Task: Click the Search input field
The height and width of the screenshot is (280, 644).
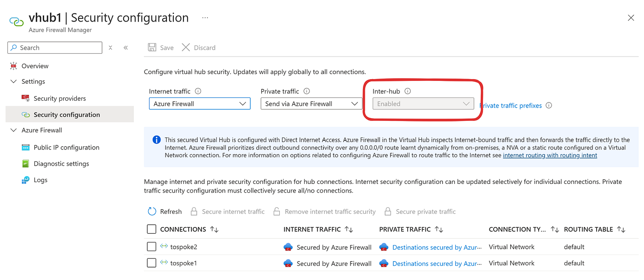Action: click(x=55, y=48)
